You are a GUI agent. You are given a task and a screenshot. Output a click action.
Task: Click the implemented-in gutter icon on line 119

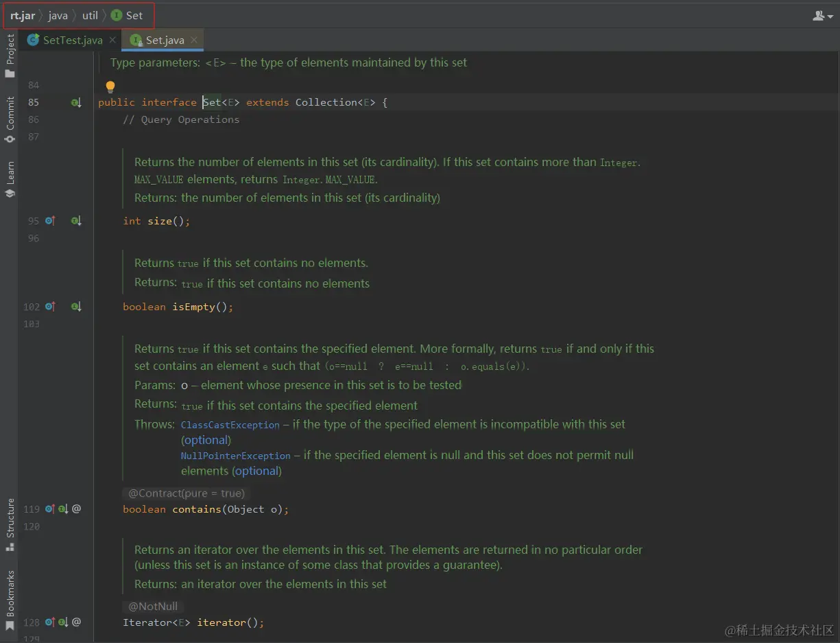pyautogui.click(x=63, y=509)
